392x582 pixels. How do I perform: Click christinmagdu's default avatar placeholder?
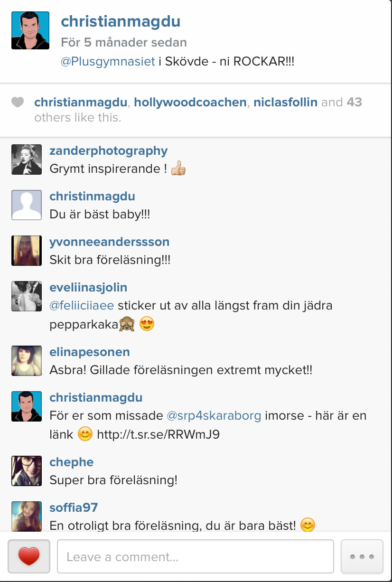click(x=27, y=205)
